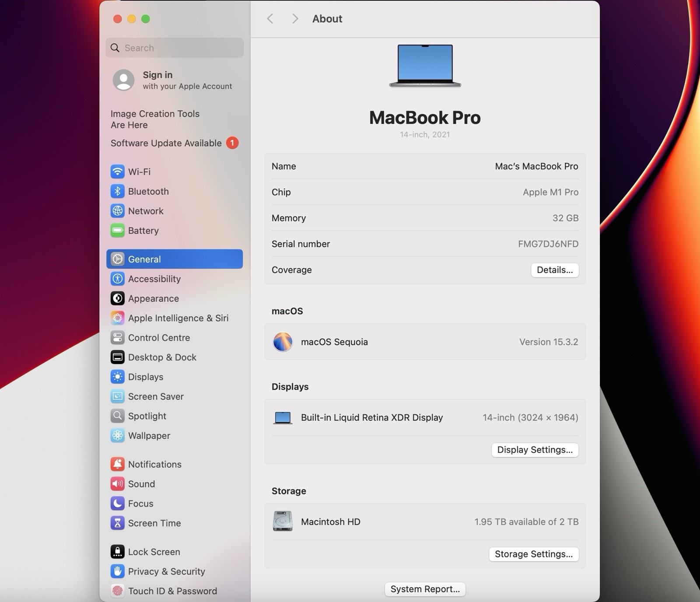Click the Storage section heading
700x602 pixels.
289,491
